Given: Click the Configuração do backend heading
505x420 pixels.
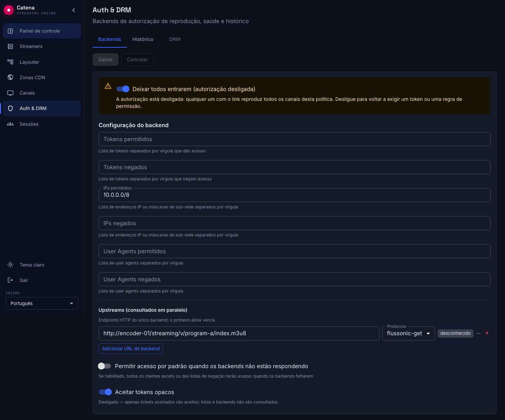Looking at the screenshot, I should tap(134, 125).
